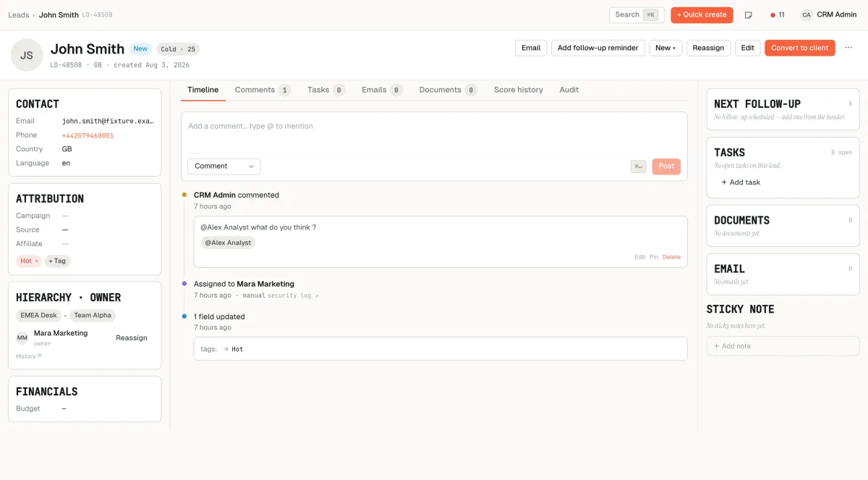The height and width of the screenshot is (480, 868).
Task: Click Add follow-up reminder button
Action: (x=597, y=48)
